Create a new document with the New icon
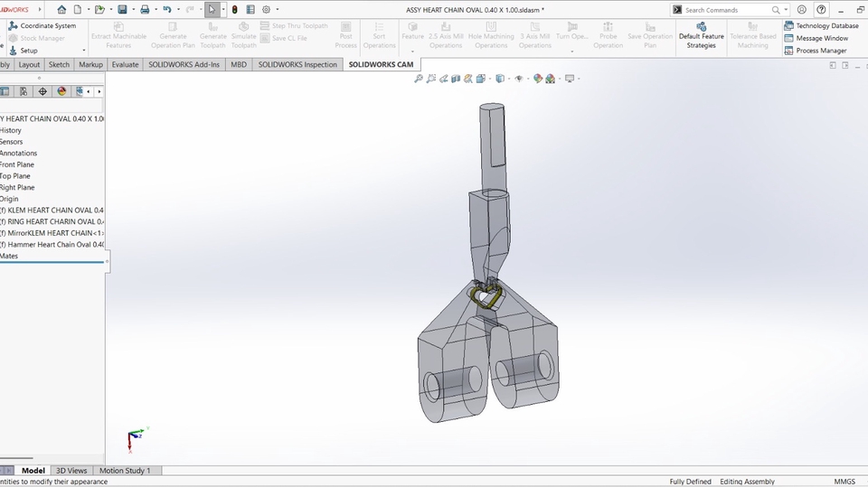Screen dimensions: 868x487 78,9
